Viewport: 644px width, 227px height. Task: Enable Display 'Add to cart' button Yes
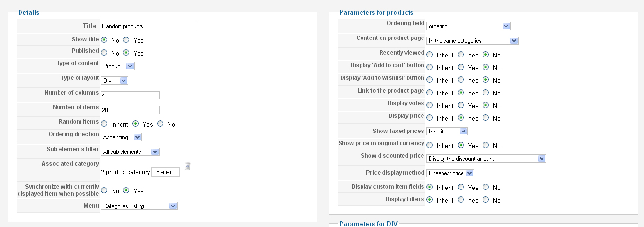pos(461,67)
